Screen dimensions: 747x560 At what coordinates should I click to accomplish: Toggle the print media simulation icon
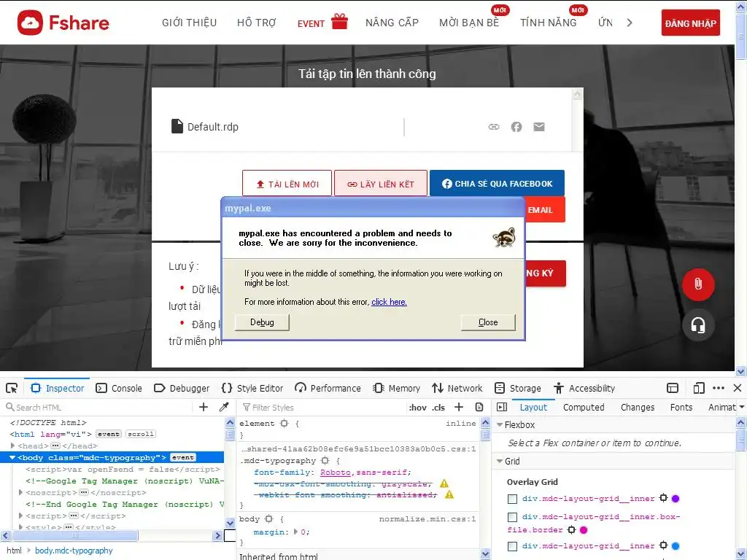click(479, 407)
